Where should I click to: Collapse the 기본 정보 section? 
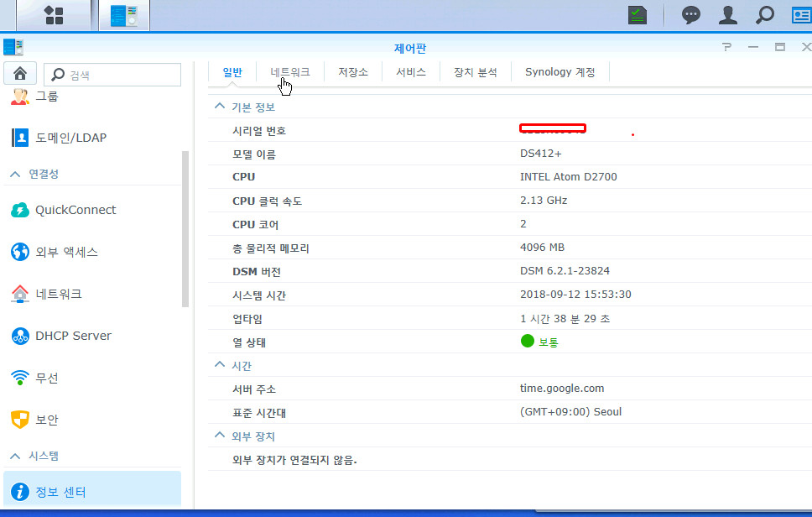220,107
